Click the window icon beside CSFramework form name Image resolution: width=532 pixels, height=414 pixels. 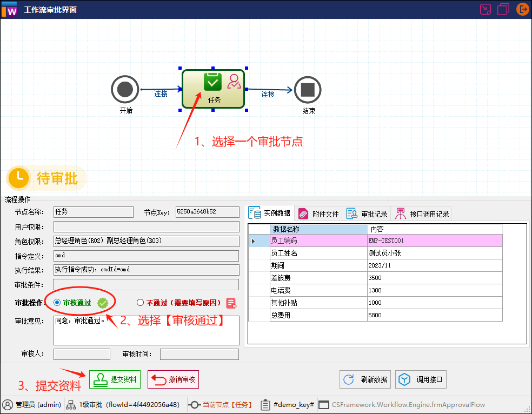[324, 405]
